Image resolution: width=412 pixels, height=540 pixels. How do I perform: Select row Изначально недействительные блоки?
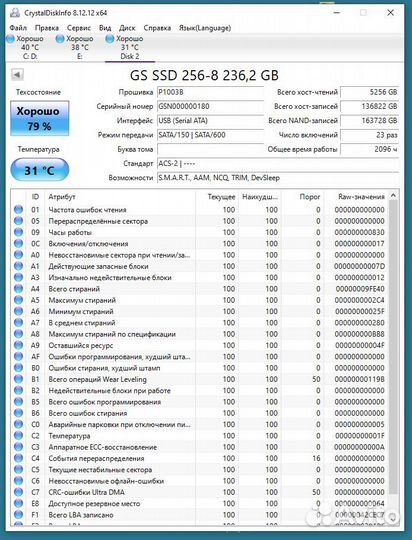pos(200,278)
